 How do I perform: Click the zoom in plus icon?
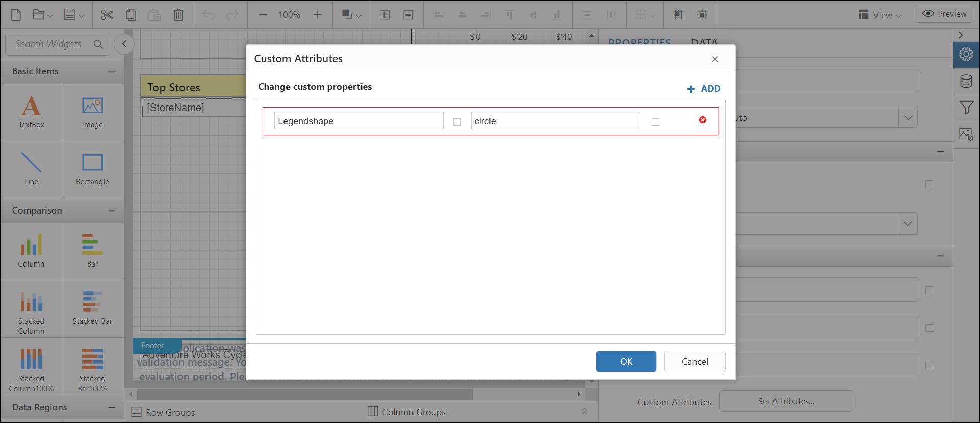pos(317,15)
